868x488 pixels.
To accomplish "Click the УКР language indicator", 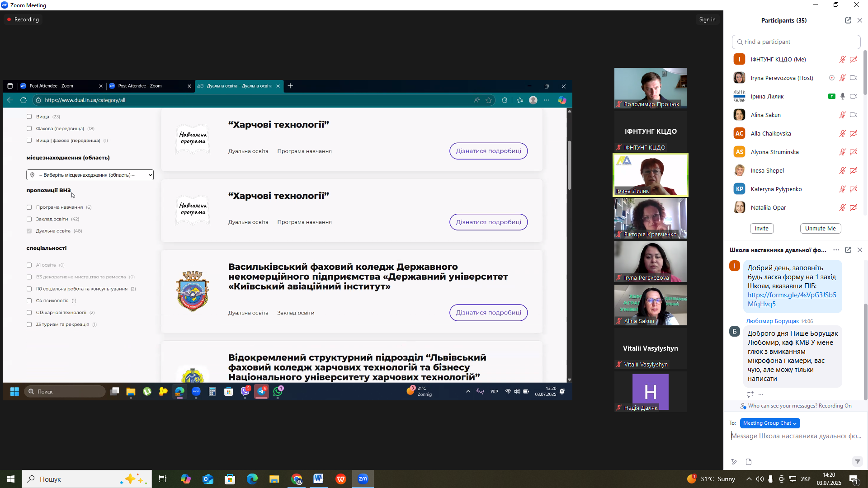I will (806, 479).
